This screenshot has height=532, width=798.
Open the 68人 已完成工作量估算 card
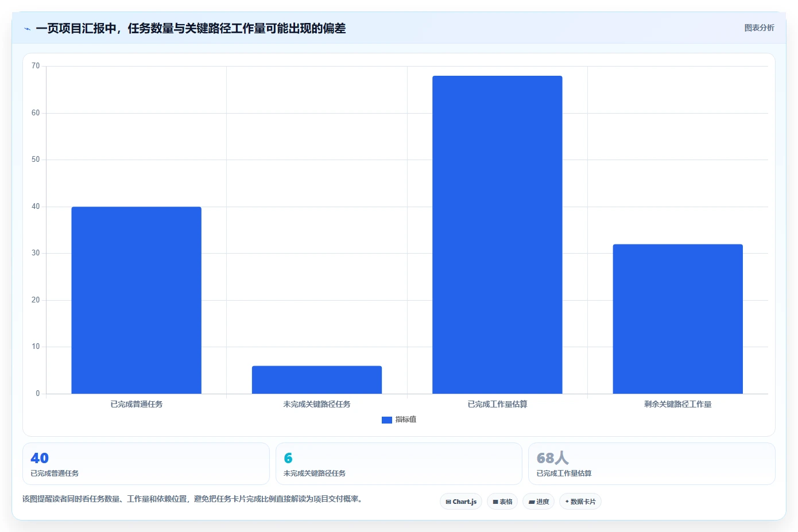652,464
